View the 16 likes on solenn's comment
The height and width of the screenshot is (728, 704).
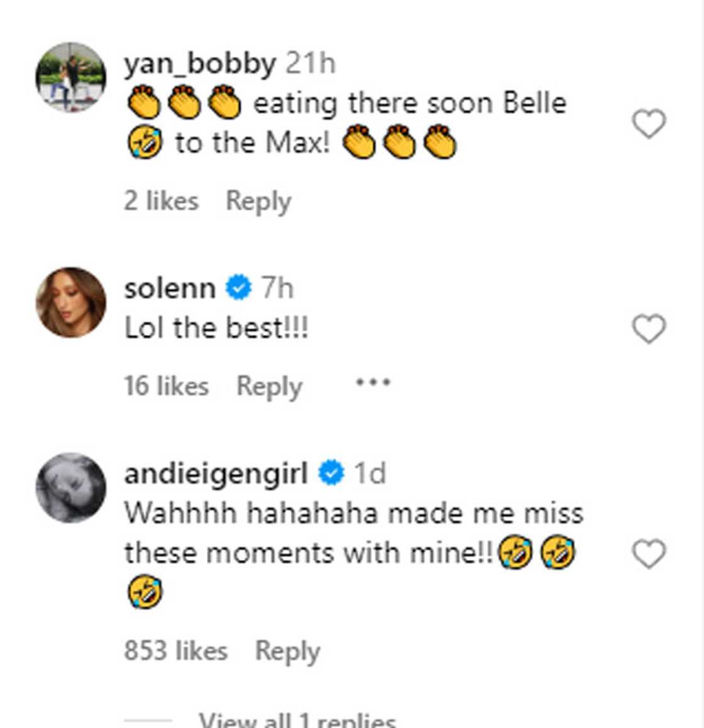tap(166, 386)
